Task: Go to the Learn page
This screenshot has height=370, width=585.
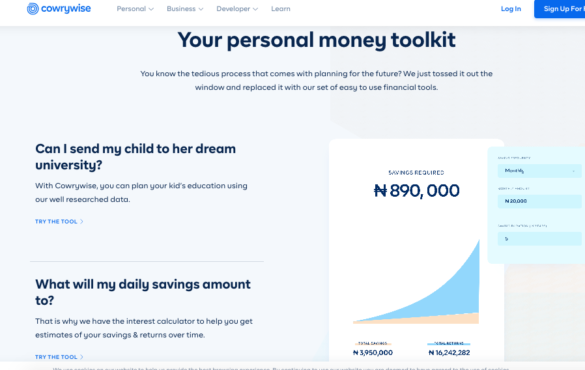Action: [x=281, y=9]
